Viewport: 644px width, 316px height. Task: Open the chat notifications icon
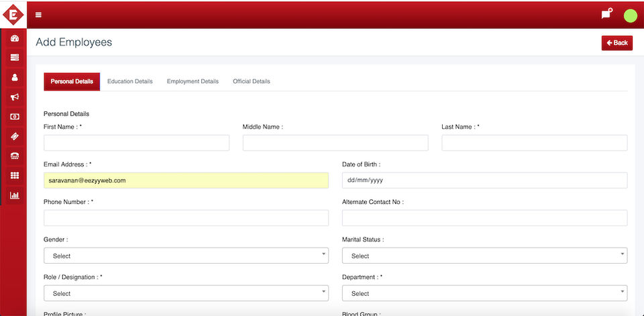[x=606, y=13]
